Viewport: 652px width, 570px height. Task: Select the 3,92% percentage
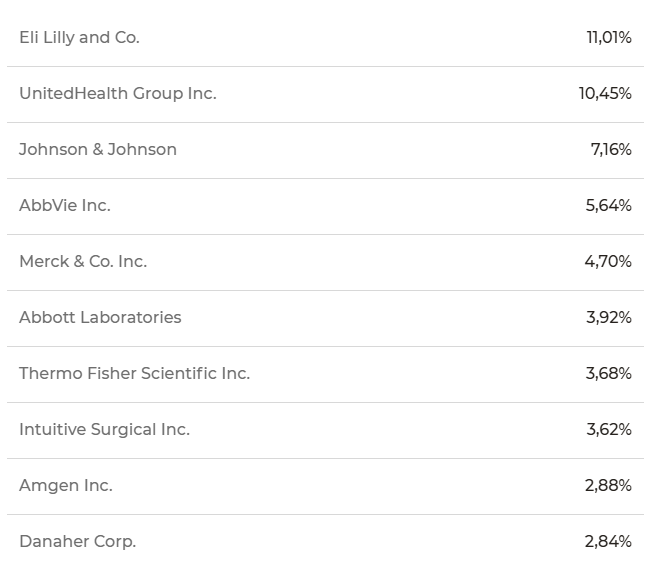(609, 318)
